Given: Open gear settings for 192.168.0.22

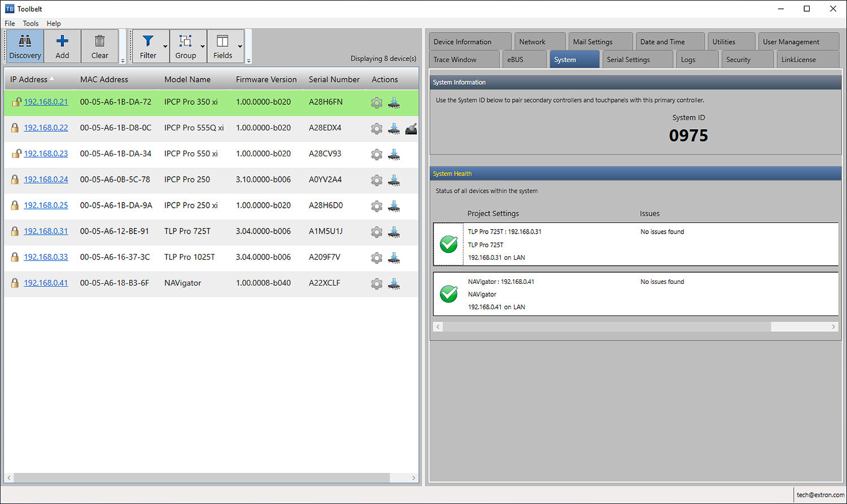Looking at the screenshot, I should pos(377,129).
